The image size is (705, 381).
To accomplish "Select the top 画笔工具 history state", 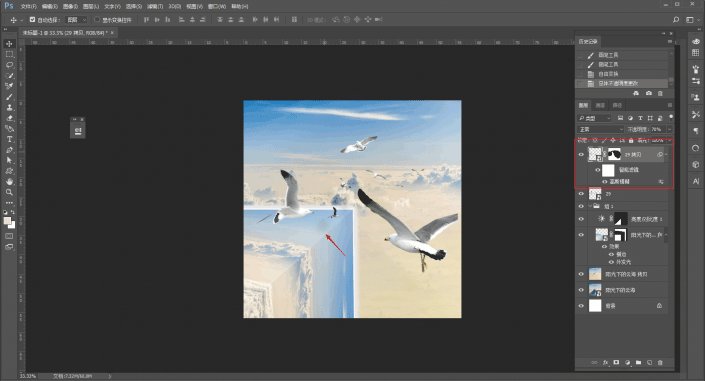I will (x=622, y=55).
